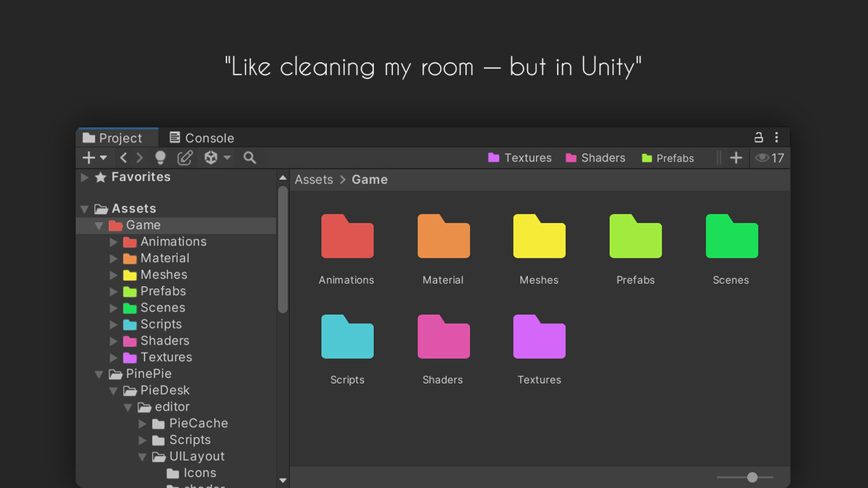Select Textures in the folder tree

176,358
